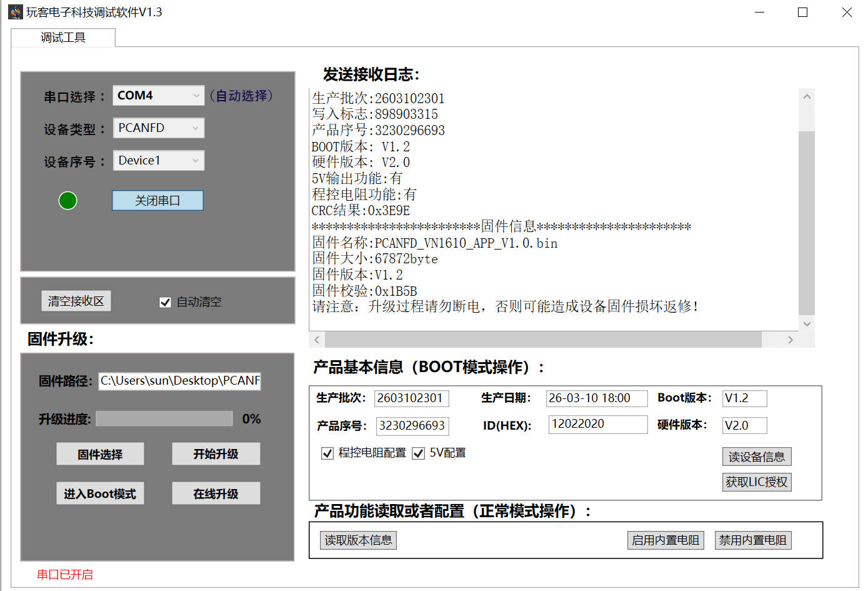Image resolution: width=868 pixels, height=591 pixels.
Task: Disable the 5V配置 checkbox
Action: coord(419,453)
